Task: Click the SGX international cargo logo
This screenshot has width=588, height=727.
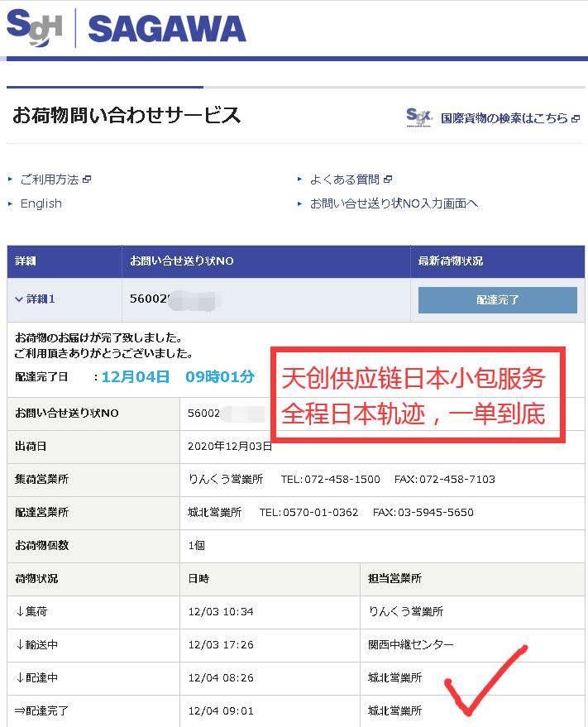Action: point(419,117)
